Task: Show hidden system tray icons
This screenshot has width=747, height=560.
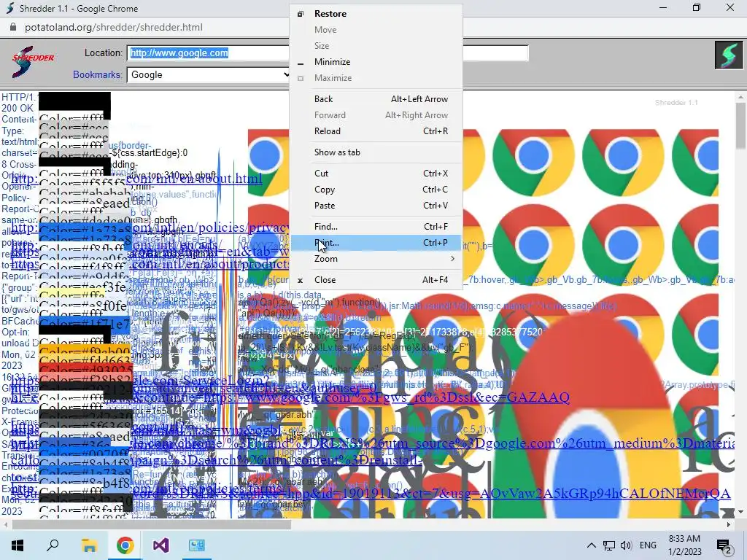Action: (591, 545)
